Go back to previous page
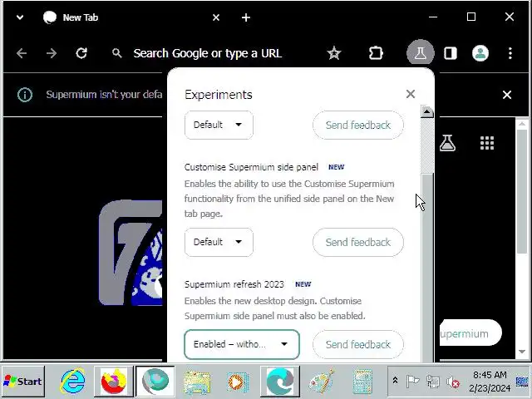532x399 pixels. (x=22, y=53)
